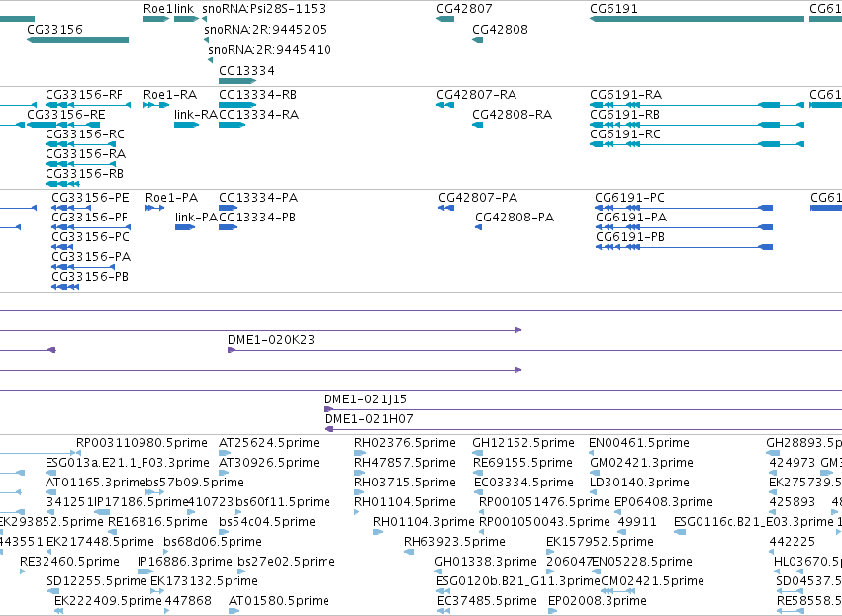The width and height of the screenshot is (842, 616).
Task: Open the CG42808 gene label
Action: tap(500, 29)
